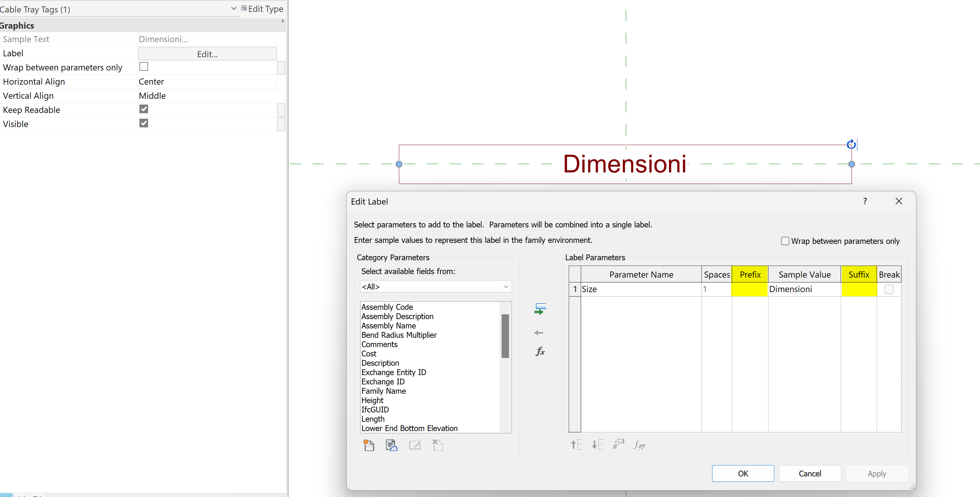Click the rotate handle on the label

[851, 144]
